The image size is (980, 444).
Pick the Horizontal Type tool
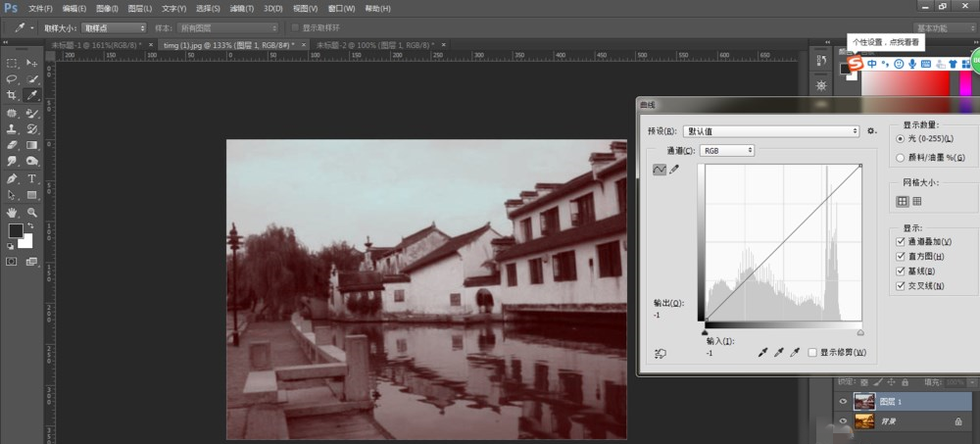click(32, 178)
